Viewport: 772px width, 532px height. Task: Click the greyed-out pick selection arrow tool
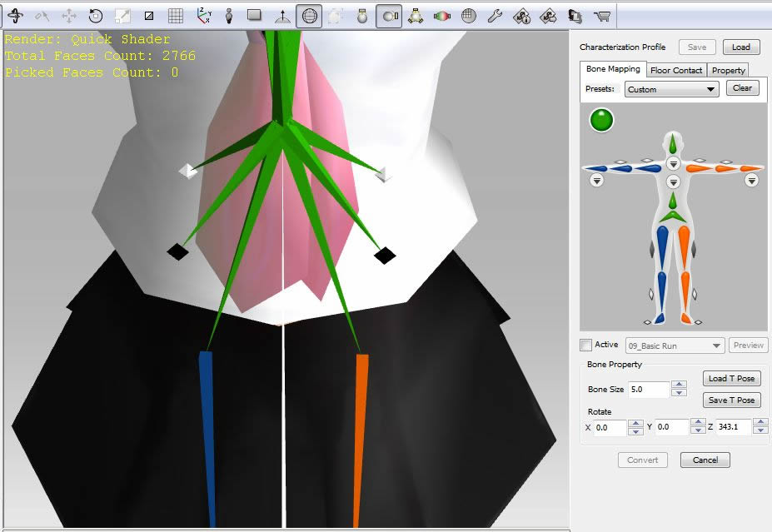click(42, 16)
